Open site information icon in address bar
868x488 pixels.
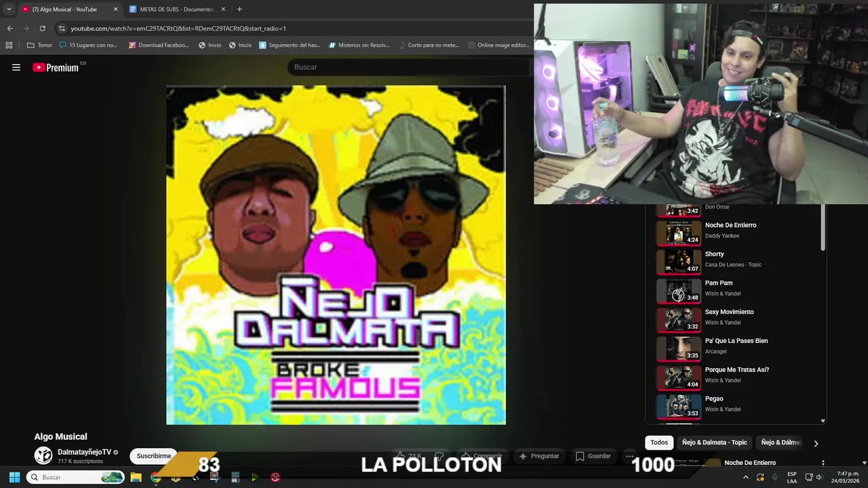[62, 28]
